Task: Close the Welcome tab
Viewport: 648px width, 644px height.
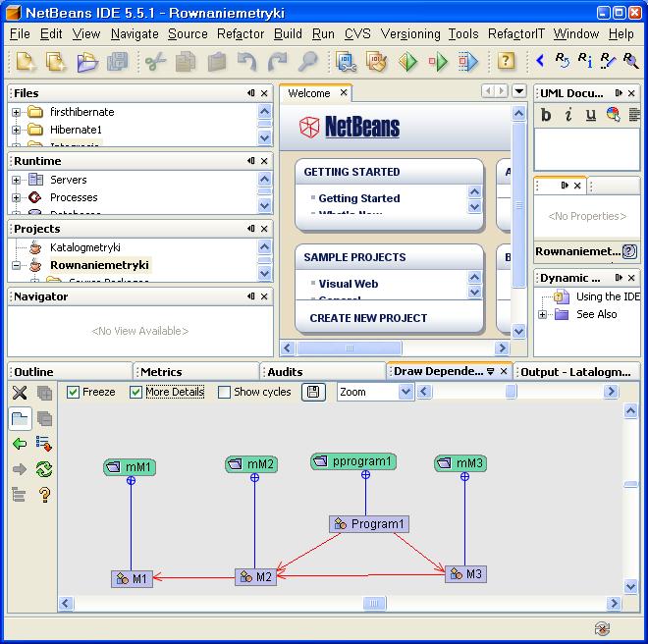Action: [344, 92]
